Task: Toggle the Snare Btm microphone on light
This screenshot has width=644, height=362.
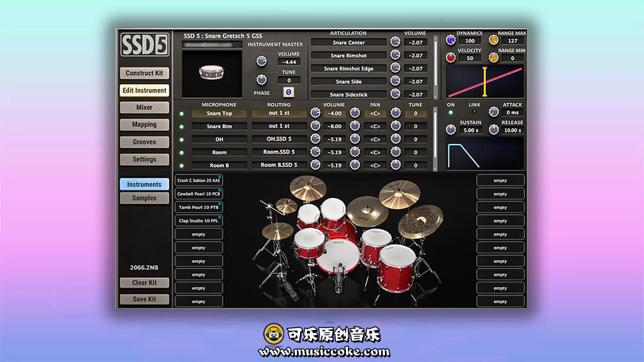Action: 182,127
